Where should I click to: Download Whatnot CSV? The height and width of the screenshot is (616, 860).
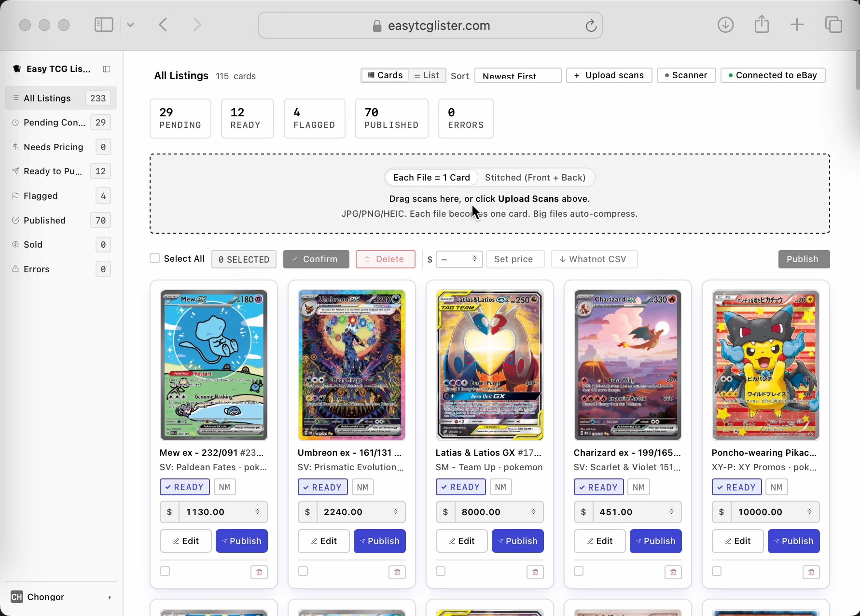[594, 259]
